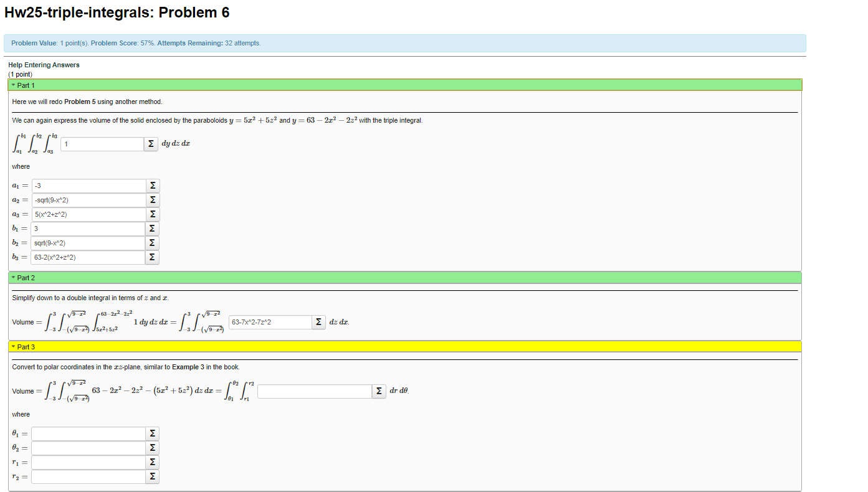Click the Σ button for the Part 3 integrand
The width and height of the screenshot is (868, 492).
[379, 391]
